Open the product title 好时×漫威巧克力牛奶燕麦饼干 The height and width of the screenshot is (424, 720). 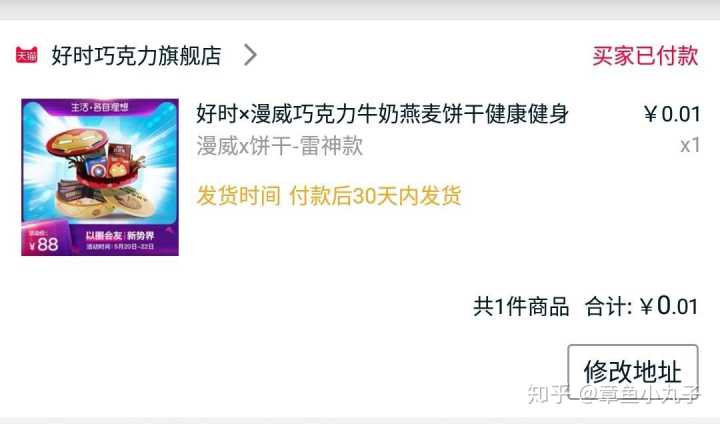(382, 114)
